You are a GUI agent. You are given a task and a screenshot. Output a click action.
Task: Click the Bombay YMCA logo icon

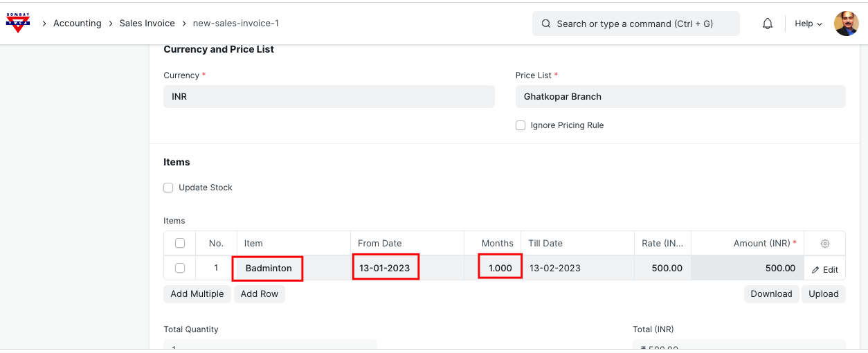pyautogui.click(x=18, y=23)
